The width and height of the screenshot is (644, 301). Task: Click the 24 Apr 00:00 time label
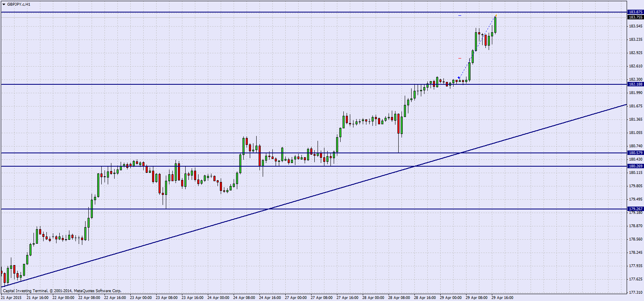tap(218, 298)
